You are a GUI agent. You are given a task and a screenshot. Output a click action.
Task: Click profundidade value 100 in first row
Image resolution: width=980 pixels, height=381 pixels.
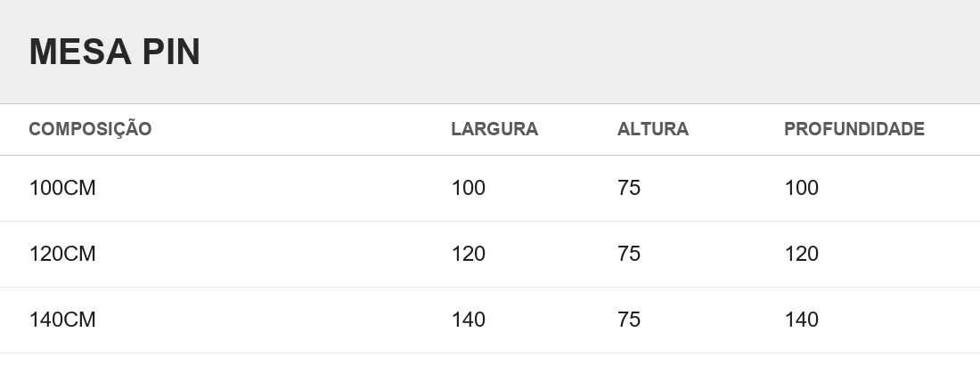click(801, 188)
